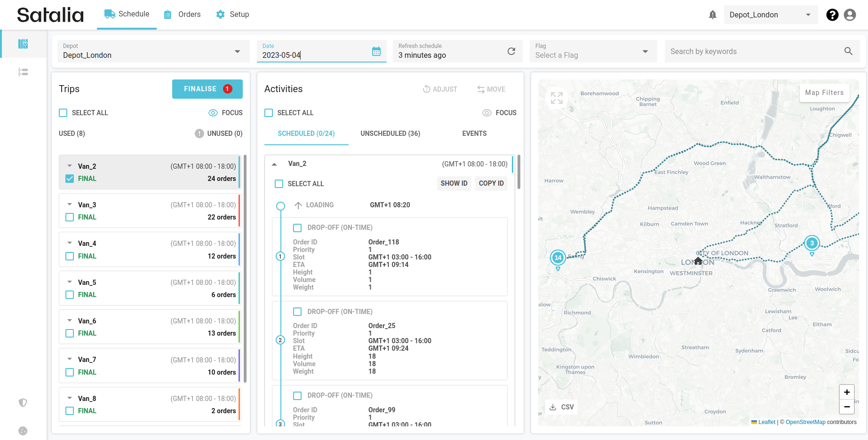Check the Van_3 trip checkbox
This screenshot has height=440, width=868.
pos(70,217)
